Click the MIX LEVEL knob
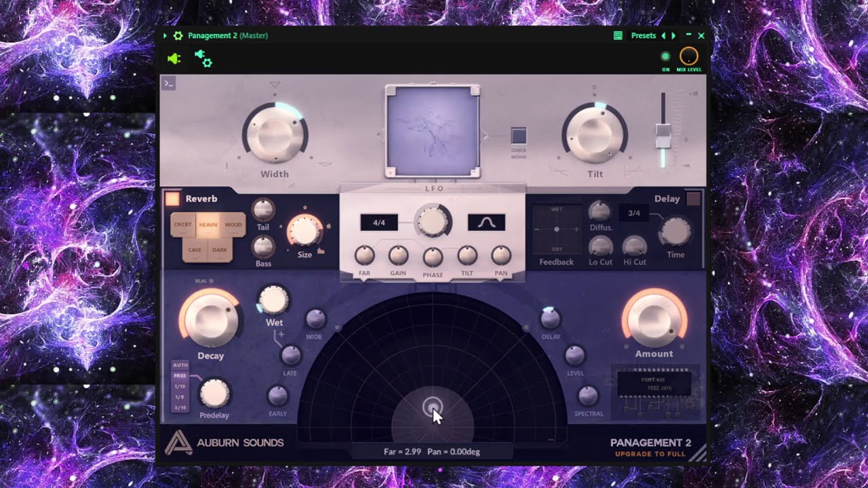The image size is (868, 488). click(x=689, y=56)
